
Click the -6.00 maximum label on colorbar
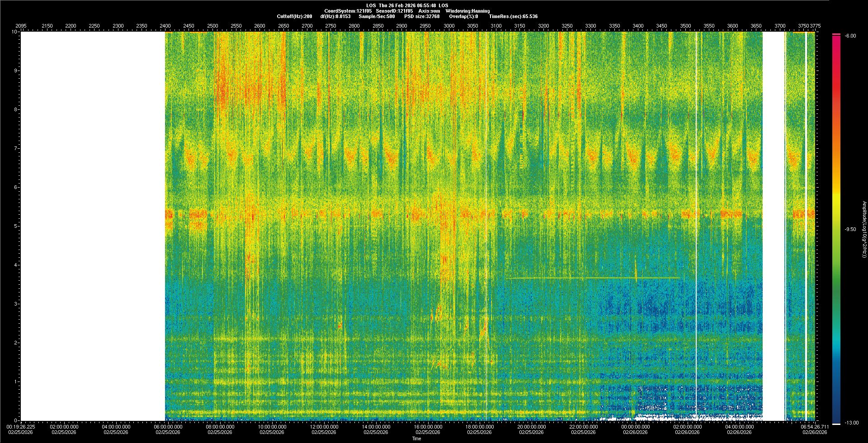(850, 36)
